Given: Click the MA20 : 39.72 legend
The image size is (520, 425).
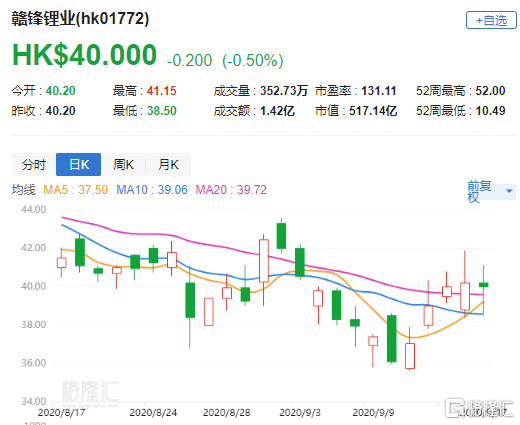Looking at the screenshot, I should 231,190.
